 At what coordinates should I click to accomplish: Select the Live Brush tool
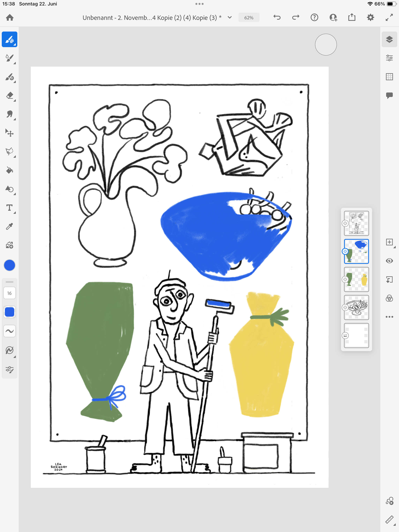click(x=9, y=58)
